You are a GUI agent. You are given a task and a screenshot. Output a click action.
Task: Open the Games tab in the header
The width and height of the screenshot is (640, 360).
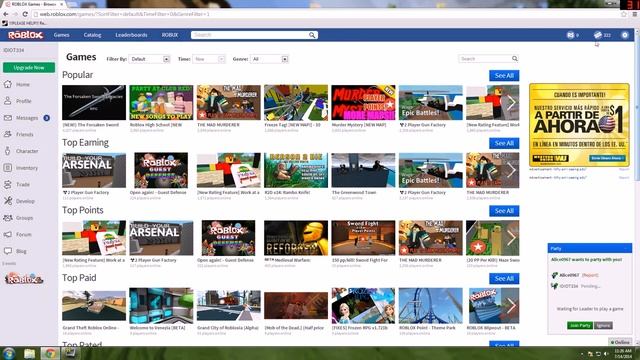pyautogui.click(x=61, y=35)
